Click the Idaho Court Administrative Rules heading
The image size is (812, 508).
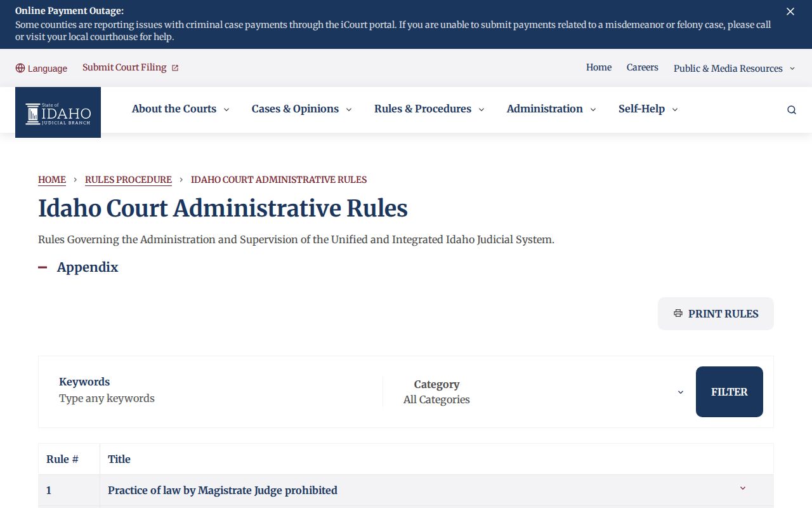pos(223,208)
